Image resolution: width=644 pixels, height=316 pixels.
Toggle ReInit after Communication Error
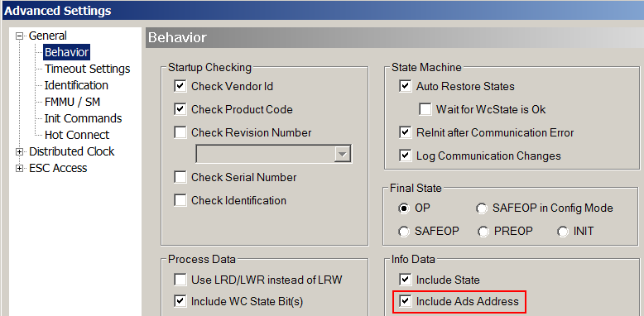click(x=405, y=132)
